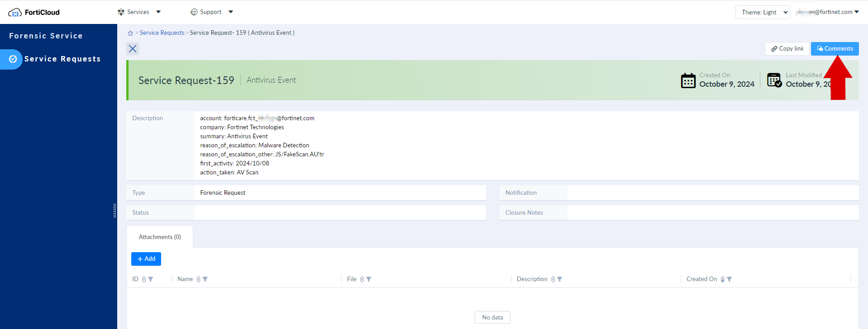Click the Description field label
Viewport: 868px width, 329px height.
pos(148,118)
